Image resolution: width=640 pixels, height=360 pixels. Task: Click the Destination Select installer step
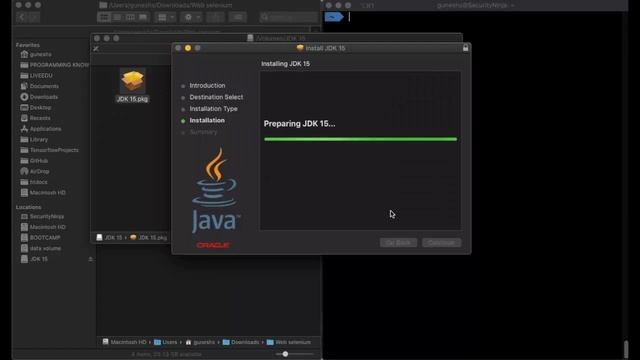click(216, 97)
